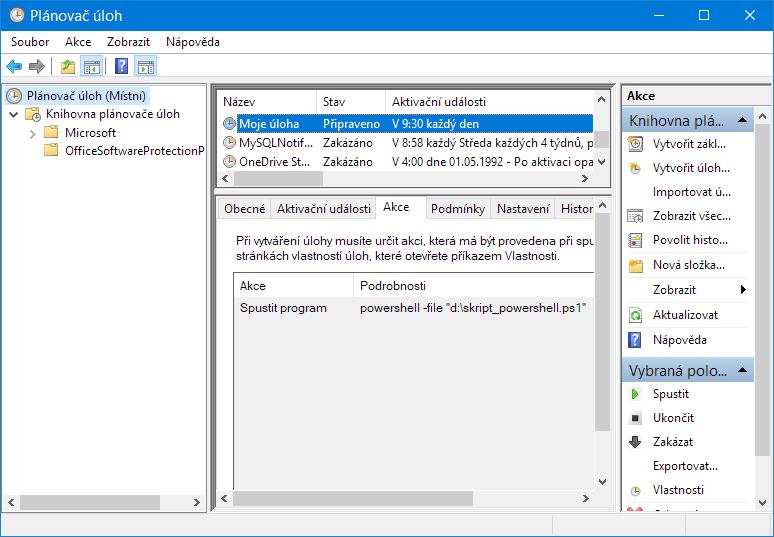774x537 pixels.
Task: Click the Moje úloha task clock icon
Action: pyautogui.click(x=229, y=123)
